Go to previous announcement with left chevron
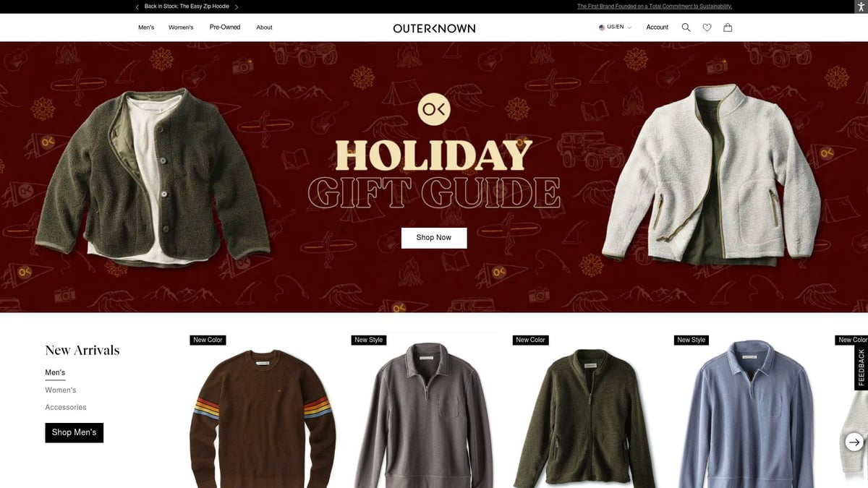The image size is (868, 488). click(137, 7)
